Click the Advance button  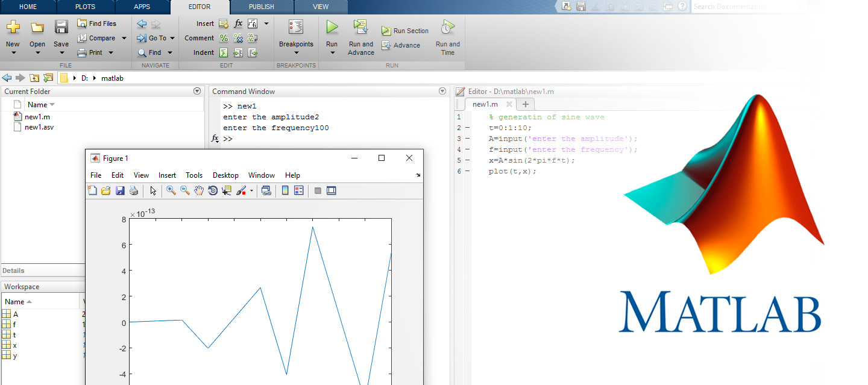401,45
